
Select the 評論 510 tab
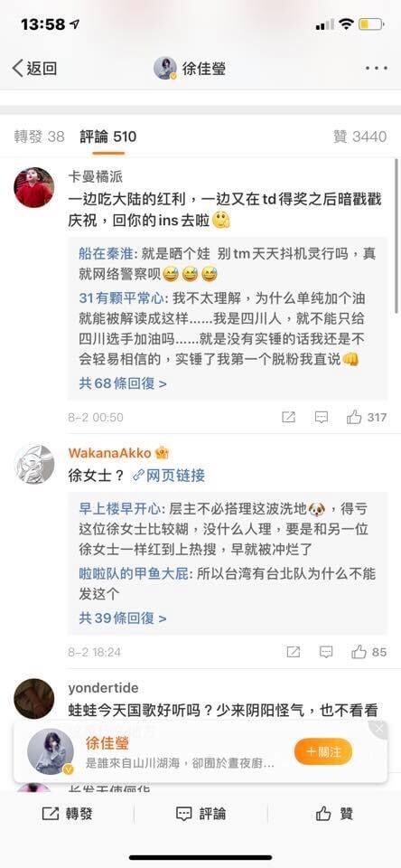pos(107,137)
